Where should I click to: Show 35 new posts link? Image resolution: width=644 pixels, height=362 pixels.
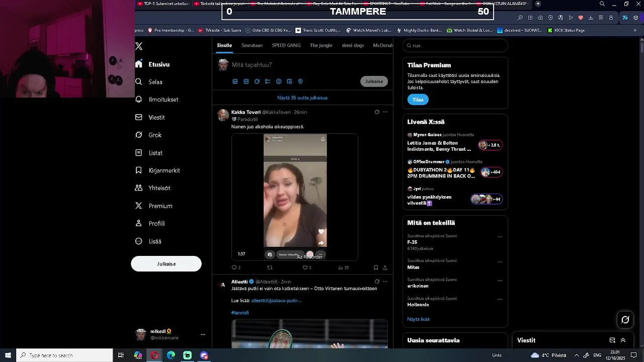(x=302, y=98)
